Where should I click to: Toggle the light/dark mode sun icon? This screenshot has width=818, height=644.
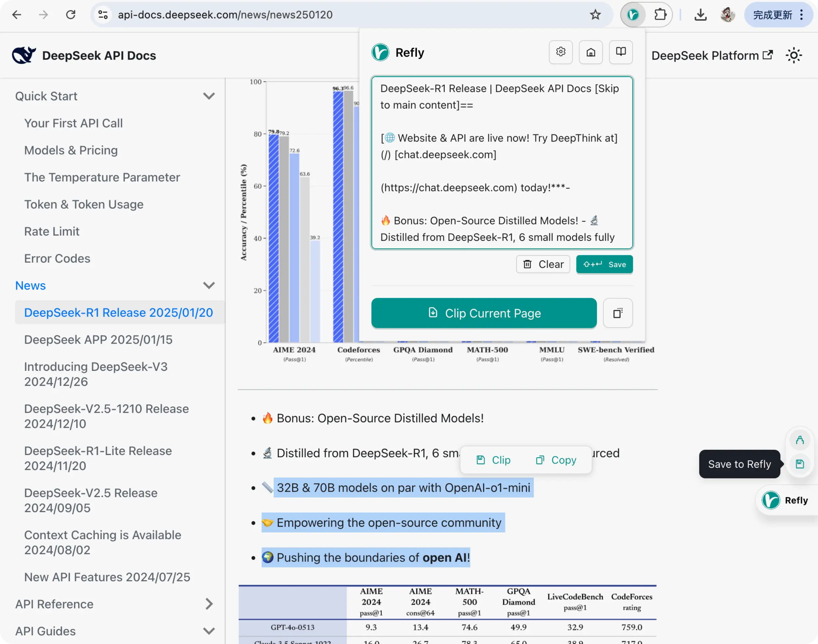[x=794, y=55]
